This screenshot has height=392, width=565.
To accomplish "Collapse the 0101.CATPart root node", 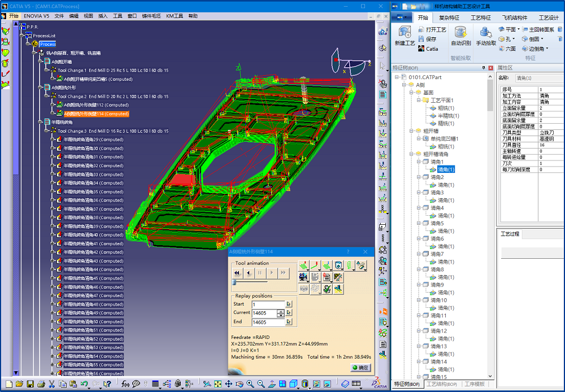I will tap(397, 77).
